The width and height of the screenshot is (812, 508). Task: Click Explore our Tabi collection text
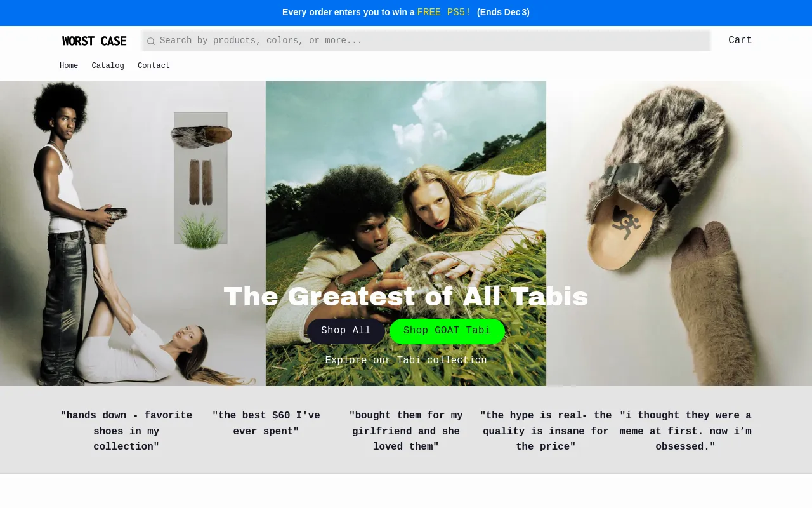click(406, 361)
